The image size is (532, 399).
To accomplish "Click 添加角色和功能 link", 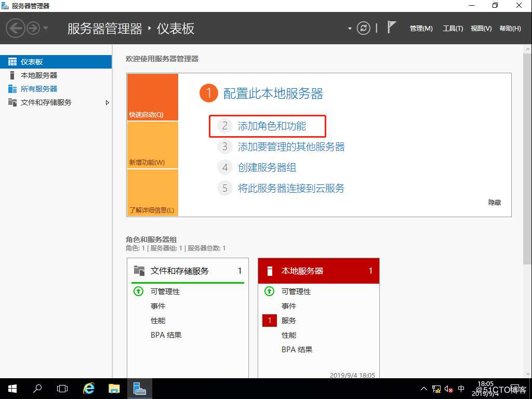I will (x=272, y=126).
